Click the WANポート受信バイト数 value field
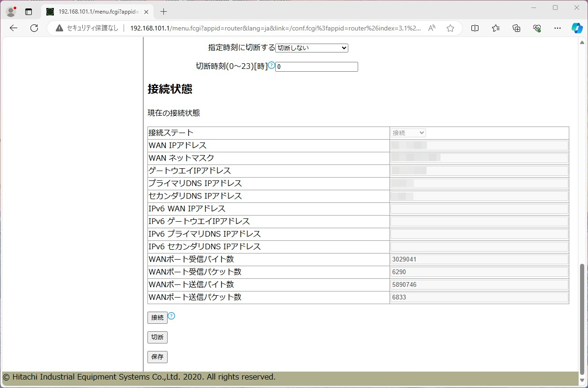 pyautogui.click(x=479, y=260)
